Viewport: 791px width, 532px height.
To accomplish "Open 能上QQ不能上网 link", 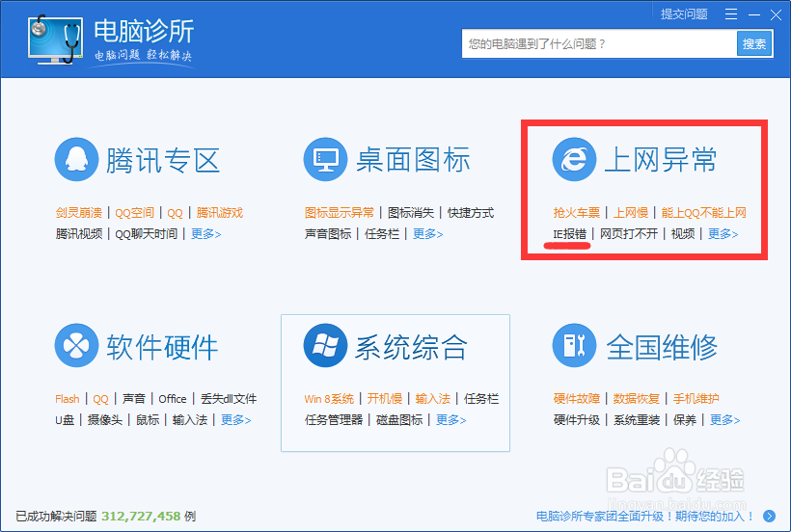I will (704, 213).
